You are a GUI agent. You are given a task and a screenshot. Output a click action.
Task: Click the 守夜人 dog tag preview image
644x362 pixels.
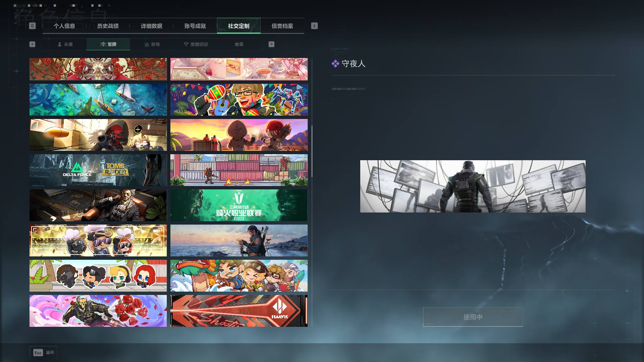[473, 186]
